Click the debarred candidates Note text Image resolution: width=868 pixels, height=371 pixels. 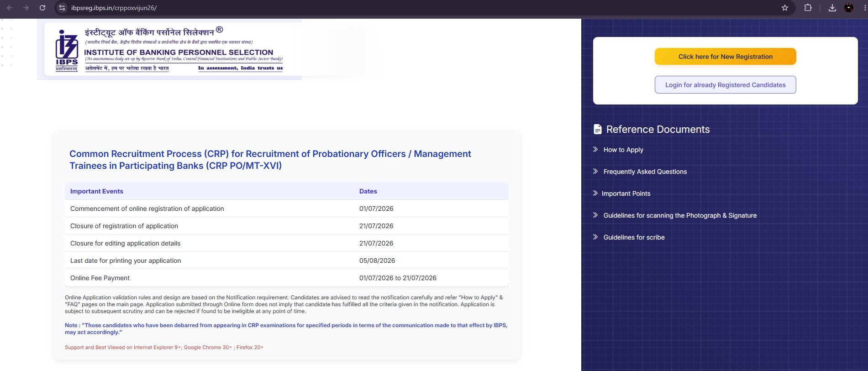click(286, 329)
